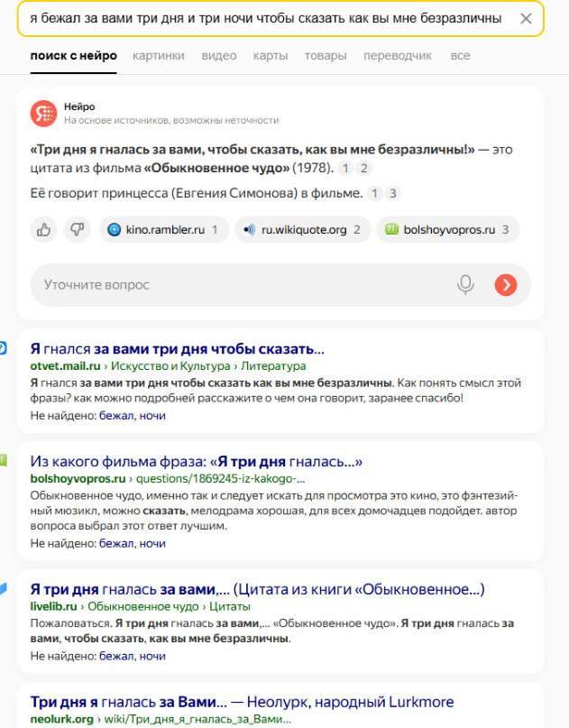The width and height of the screenshot is (569, 728).
Task: Open the kino.rambler.ru source chip
Action: point(164,229)
